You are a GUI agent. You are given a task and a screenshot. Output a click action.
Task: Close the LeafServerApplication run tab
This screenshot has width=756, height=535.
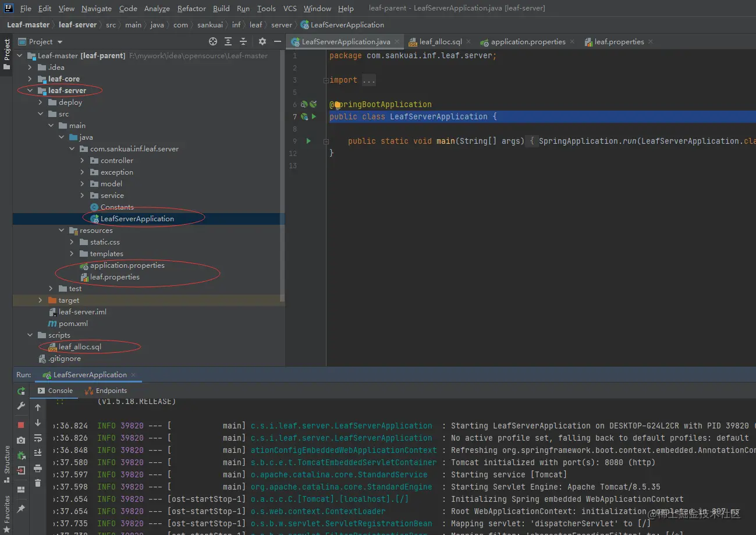133,375
